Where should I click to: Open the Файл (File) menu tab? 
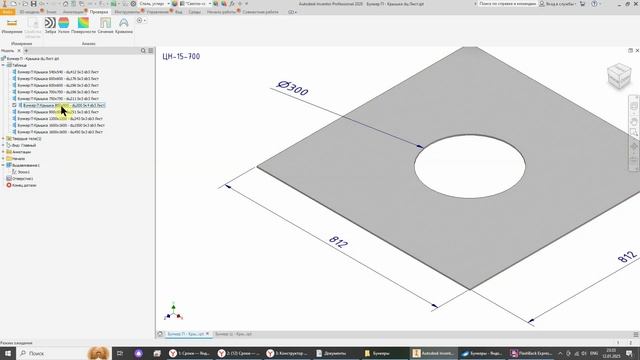[7, 12]
